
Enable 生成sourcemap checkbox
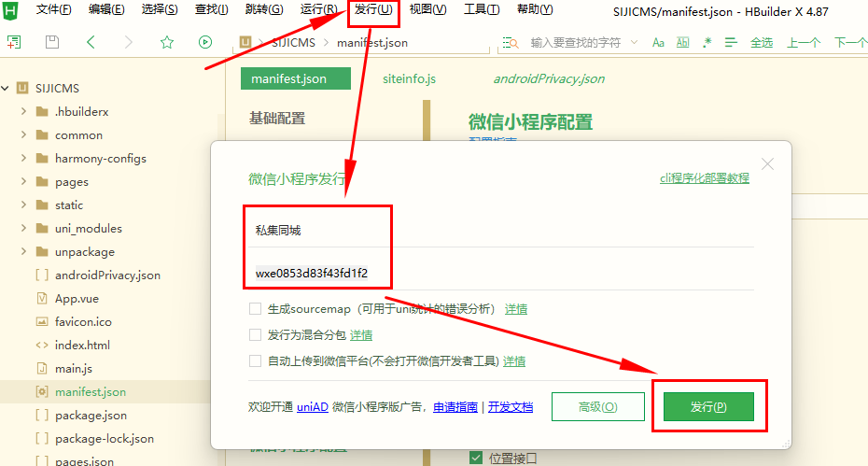click(x=255, y=308)
